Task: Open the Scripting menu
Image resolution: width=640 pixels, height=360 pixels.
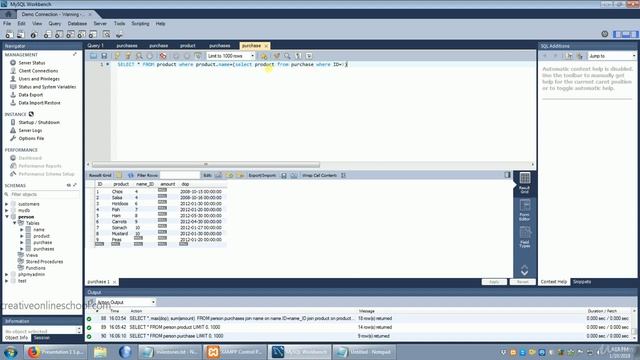Action: point(140,24)
